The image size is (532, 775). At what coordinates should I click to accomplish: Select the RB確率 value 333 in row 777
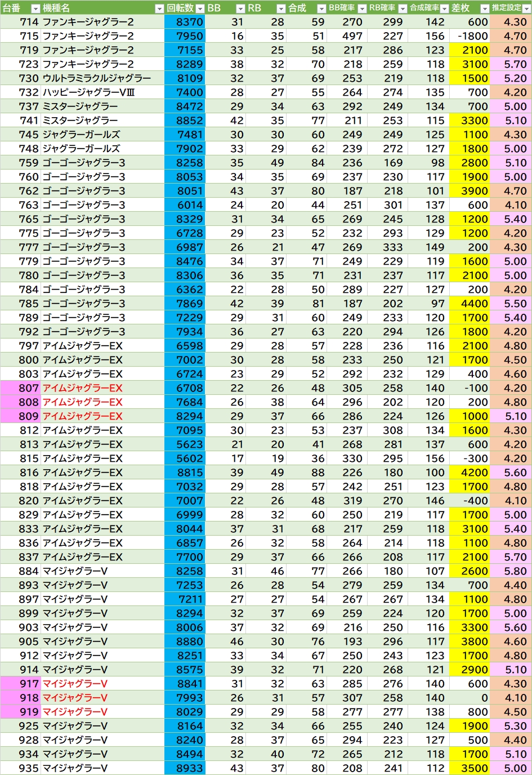click(x=387, y=247)
